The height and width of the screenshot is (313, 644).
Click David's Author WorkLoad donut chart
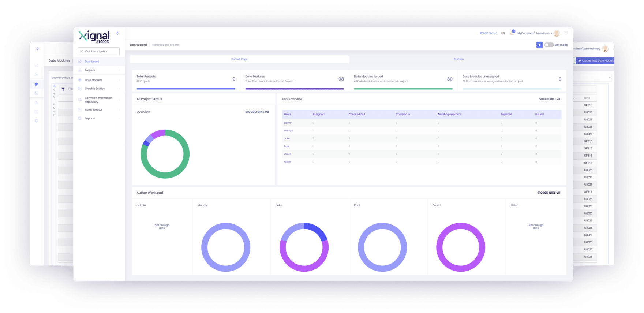461,247
